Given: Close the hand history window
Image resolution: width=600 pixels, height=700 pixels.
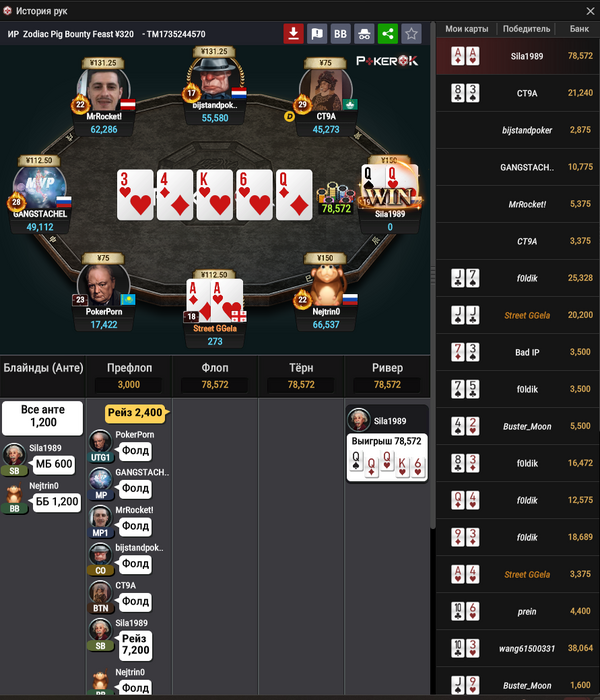Looking at the screenshot, I should pos(590,11).
